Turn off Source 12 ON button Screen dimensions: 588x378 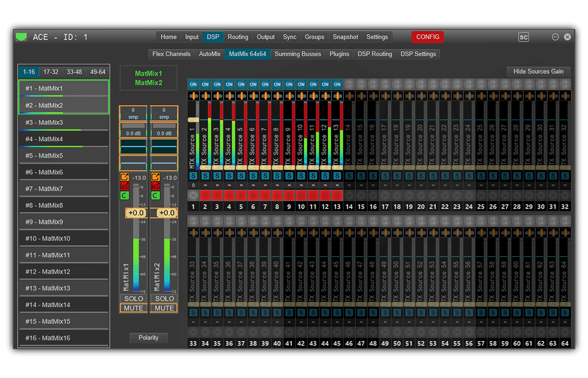(325, 84)
